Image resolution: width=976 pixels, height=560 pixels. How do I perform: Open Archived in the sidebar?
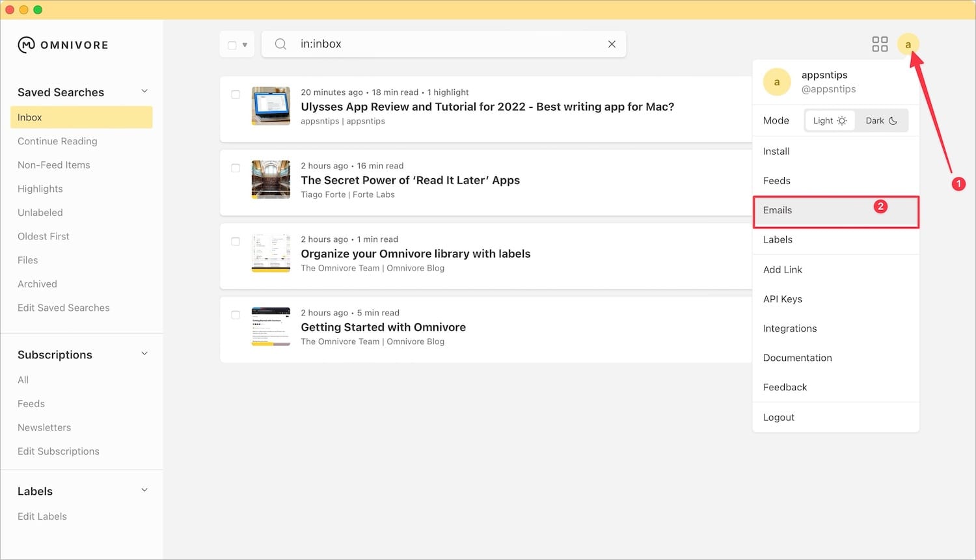coord(38,284)
